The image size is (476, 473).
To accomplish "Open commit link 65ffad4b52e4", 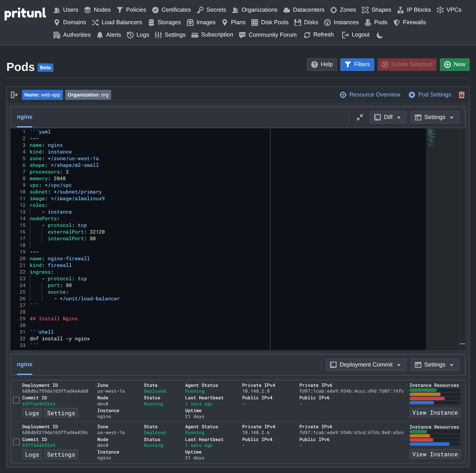I will [39, 404].
